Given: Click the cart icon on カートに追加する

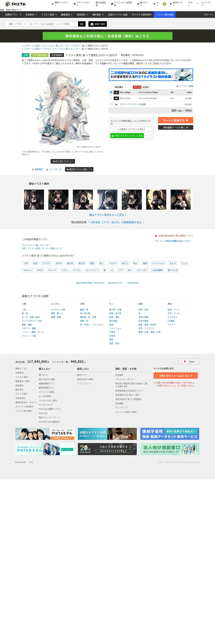Looking at the screenshot, I should point(187,121).
